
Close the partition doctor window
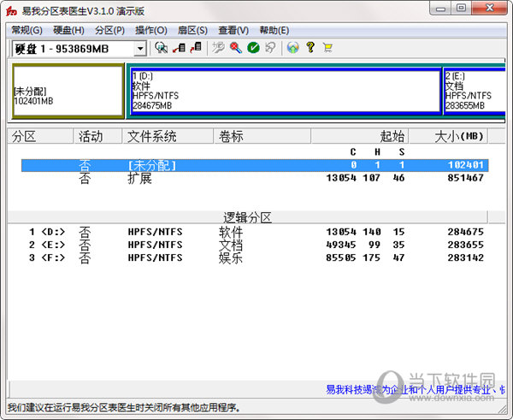pos(490,9)
